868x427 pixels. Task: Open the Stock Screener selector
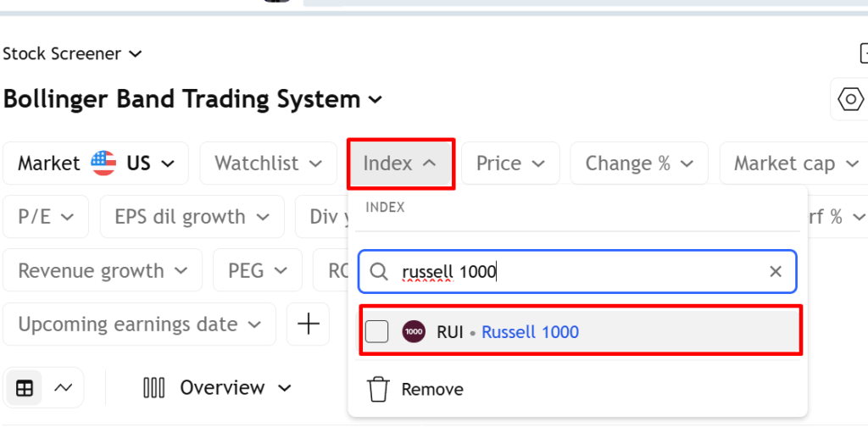(72, 54)
